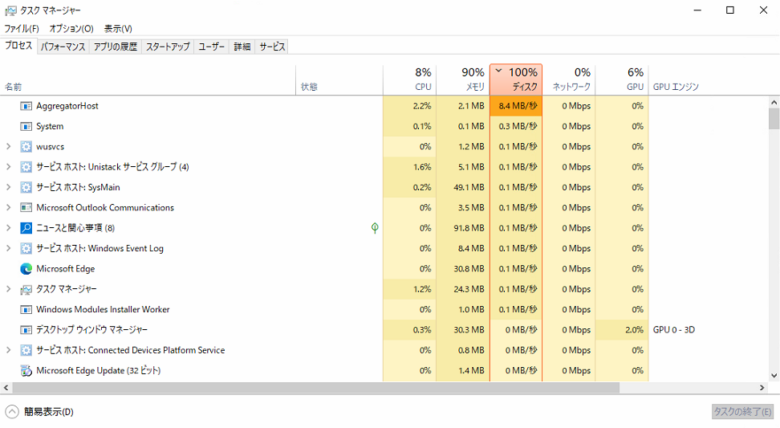Switch to the パフォーマンス tab
This screenshot has height=428, width=780.
point(63,47)
